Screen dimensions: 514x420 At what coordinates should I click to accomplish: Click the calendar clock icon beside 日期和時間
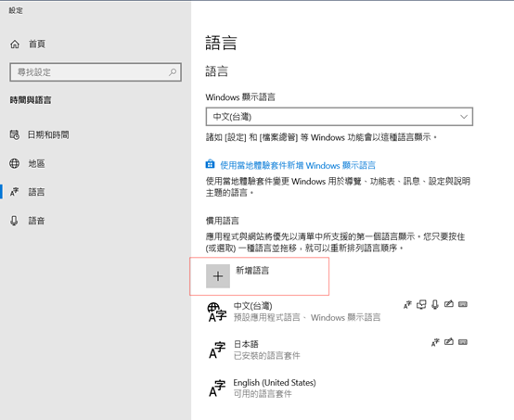coord(15,134)
